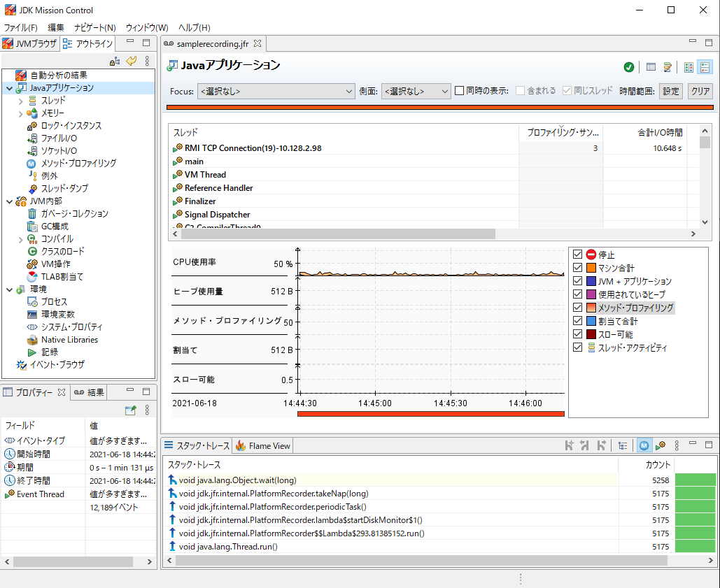Open the Focus dropdown
720x588 pixels.
click(x=276, y=92)
